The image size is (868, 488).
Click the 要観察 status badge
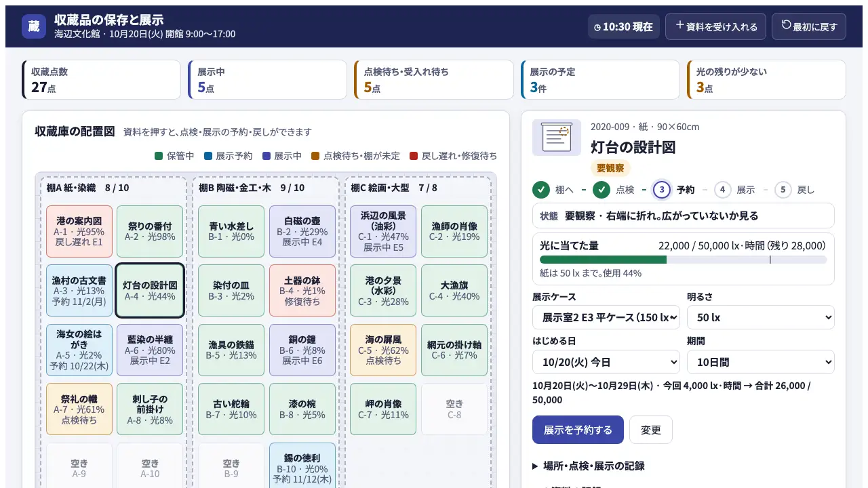coord(610,168)
